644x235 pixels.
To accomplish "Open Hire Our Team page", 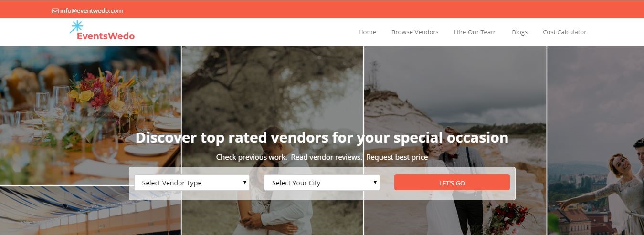I will (x=475, y=32).
